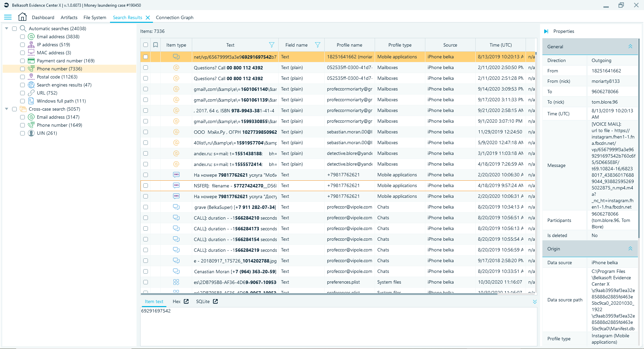Click the tom.blore.96 'To (nick)' value
This screenshot has width=644, height=349.
point(604,102)
